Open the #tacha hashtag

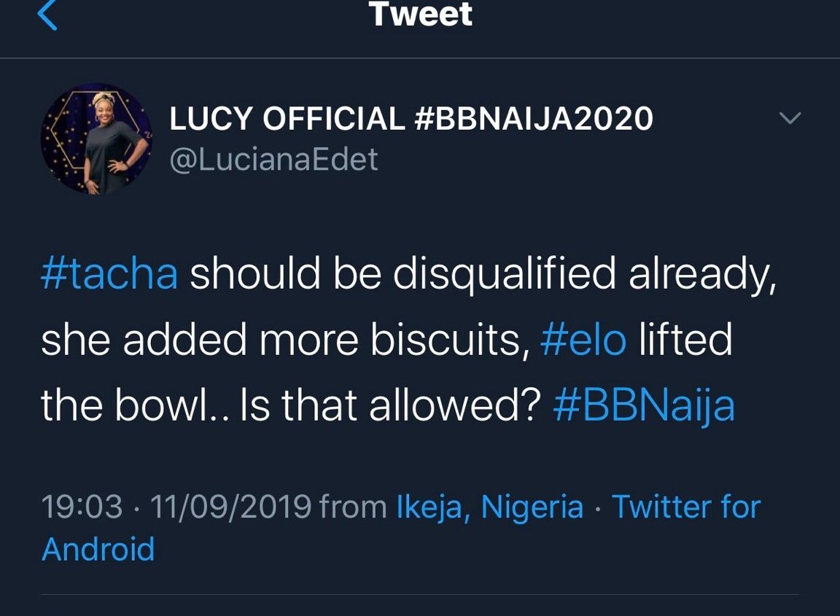pos(109,275)
